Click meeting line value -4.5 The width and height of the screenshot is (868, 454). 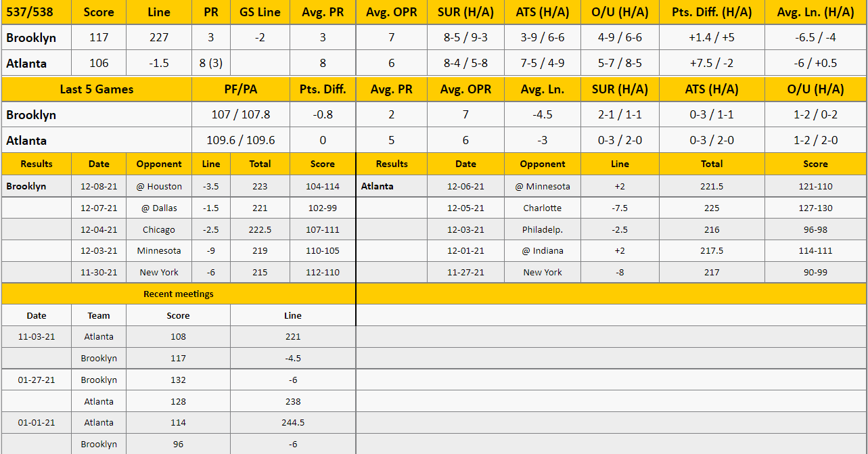pyautogui.click(x=293, y=358)
